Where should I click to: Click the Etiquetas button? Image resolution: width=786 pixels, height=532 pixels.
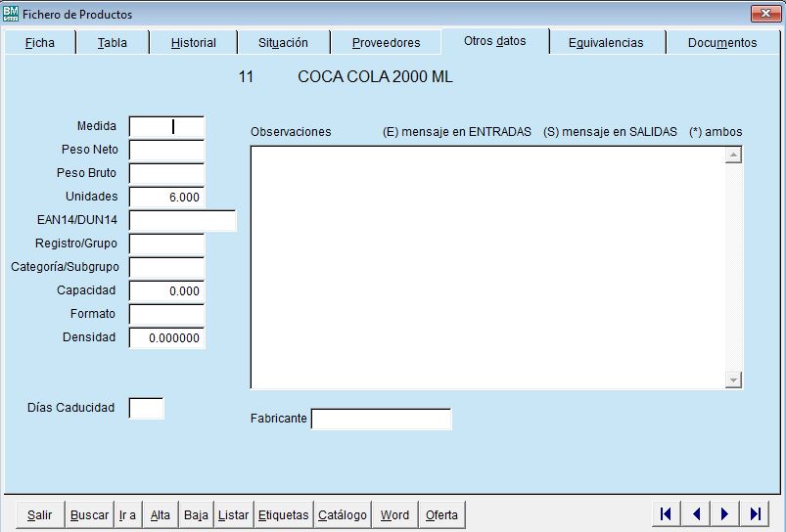[x=283, y=515]
